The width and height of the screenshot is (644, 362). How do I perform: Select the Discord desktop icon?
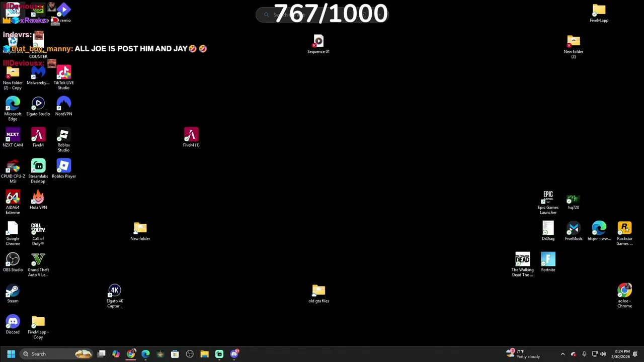tap(13, 325)
